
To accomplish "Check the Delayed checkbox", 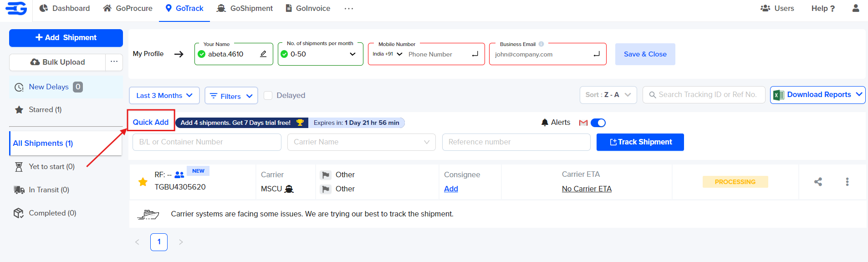I will click(x=268, y=95).
